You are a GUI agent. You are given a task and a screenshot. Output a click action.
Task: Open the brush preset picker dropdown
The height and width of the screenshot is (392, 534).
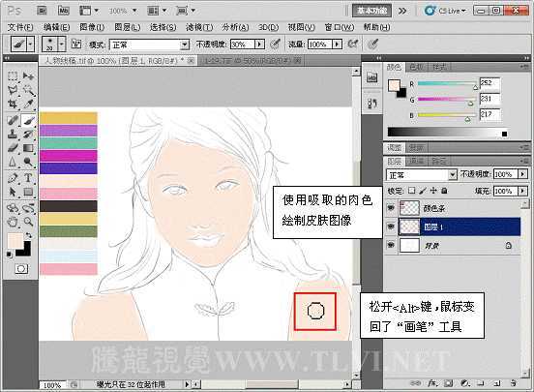(x=62, y=44)
